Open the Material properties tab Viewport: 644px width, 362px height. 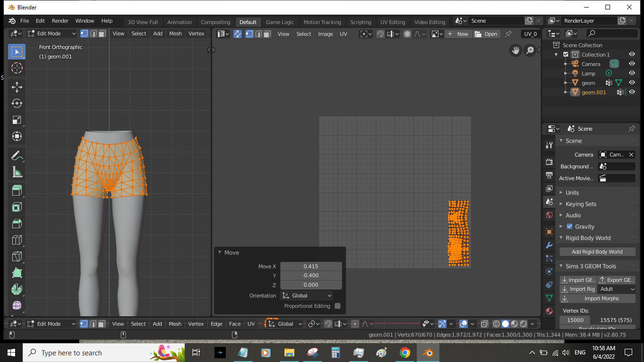[549, 311]
